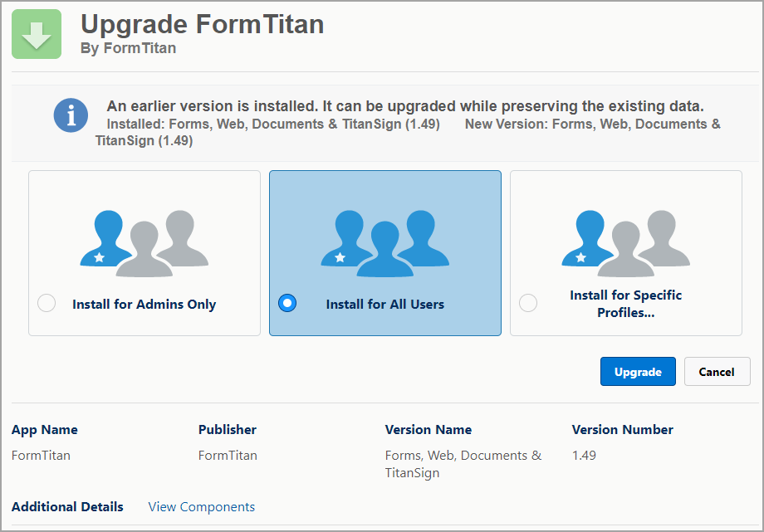The height and width of the screenshot is (532, 764).
Task: Select the Install for All Users radio button
Action: (286, 303)
